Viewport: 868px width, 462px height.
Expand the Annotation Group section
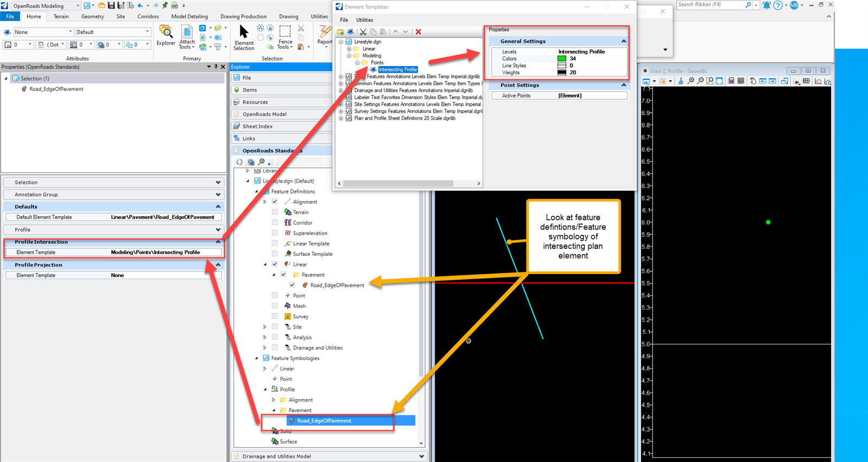(x=218, y=195)
